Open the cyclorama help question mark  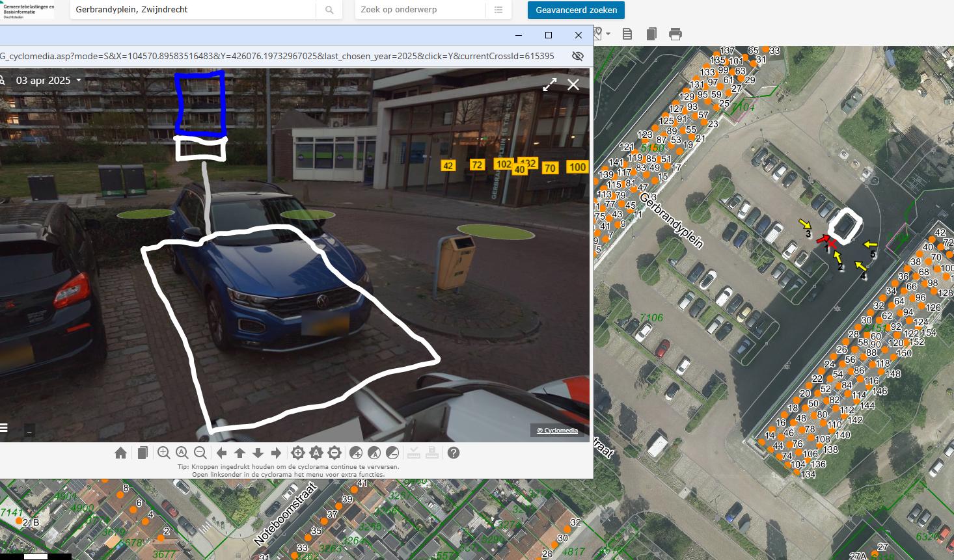pos(454,453)
